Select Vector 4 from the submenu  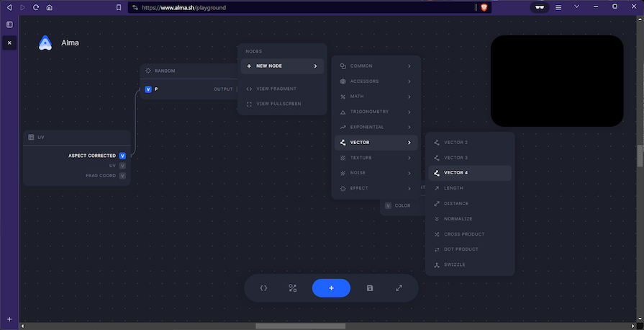469,173
